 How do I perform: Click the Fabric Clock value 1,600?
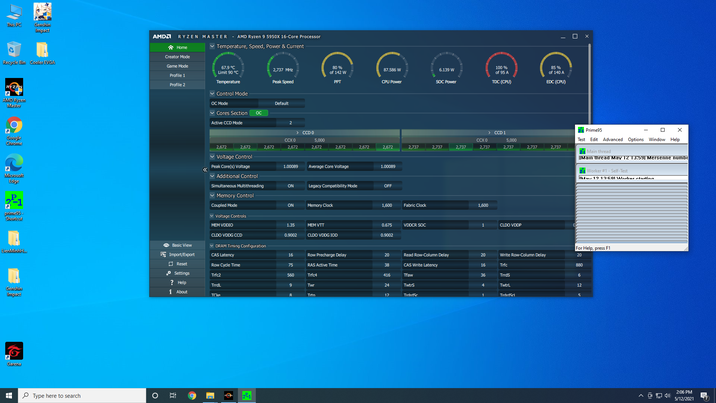pyautogui.click(x=483, y=205)
